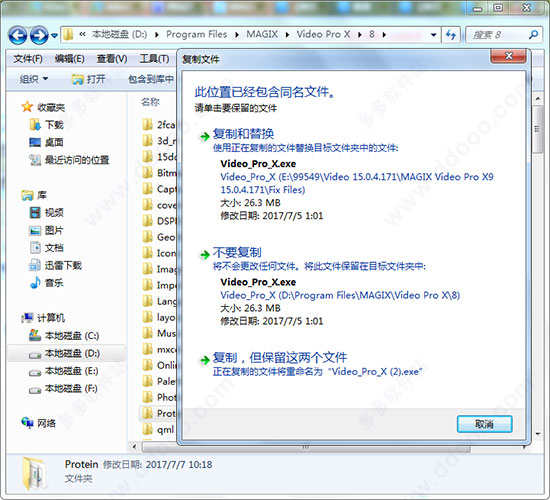Select the 2fca folder icon

pyautogui.click(x=148, y=124)
